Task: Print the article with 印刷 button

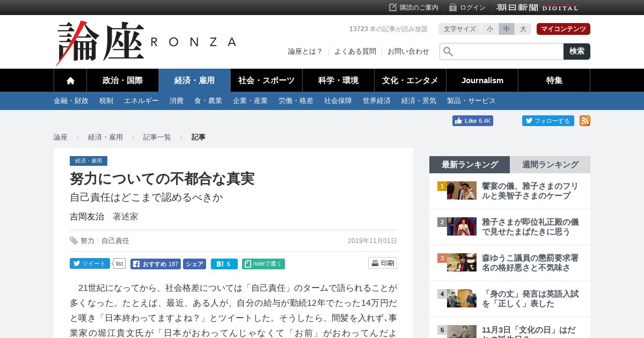Action: coord(383,263)
